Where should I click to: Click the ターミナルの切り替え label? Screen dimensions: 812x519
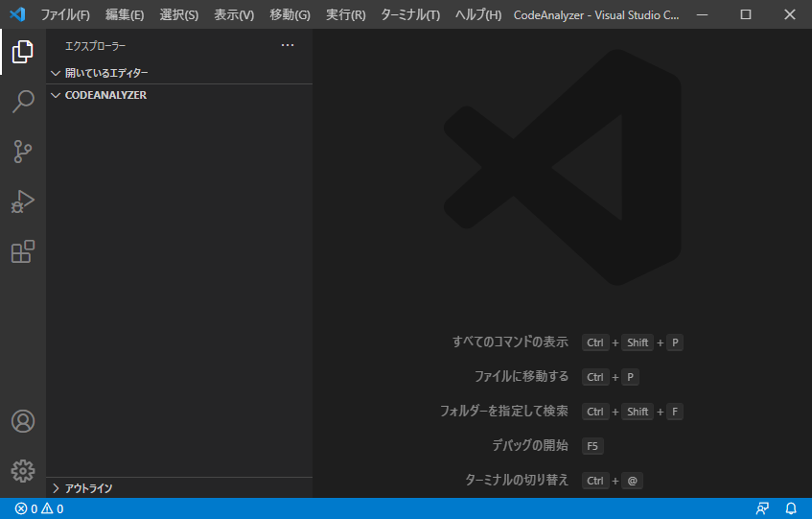click(517, 481)
